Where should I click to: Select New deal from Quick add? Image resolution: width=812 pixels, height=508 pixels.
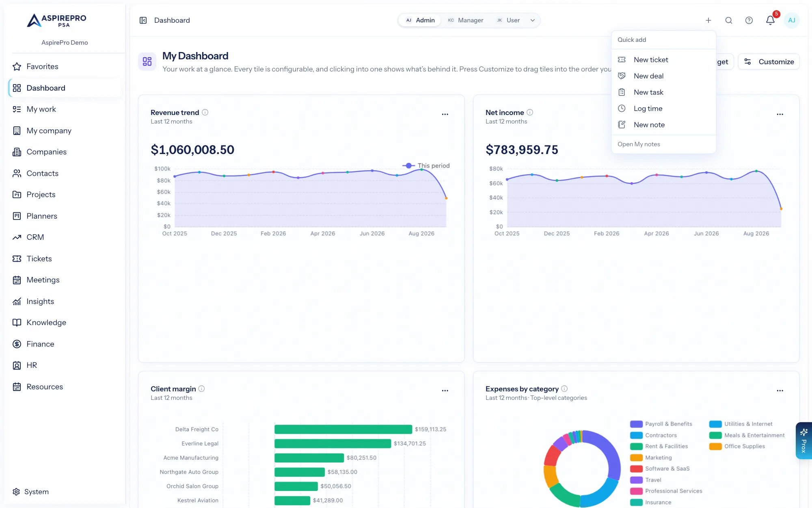point(663,76)
